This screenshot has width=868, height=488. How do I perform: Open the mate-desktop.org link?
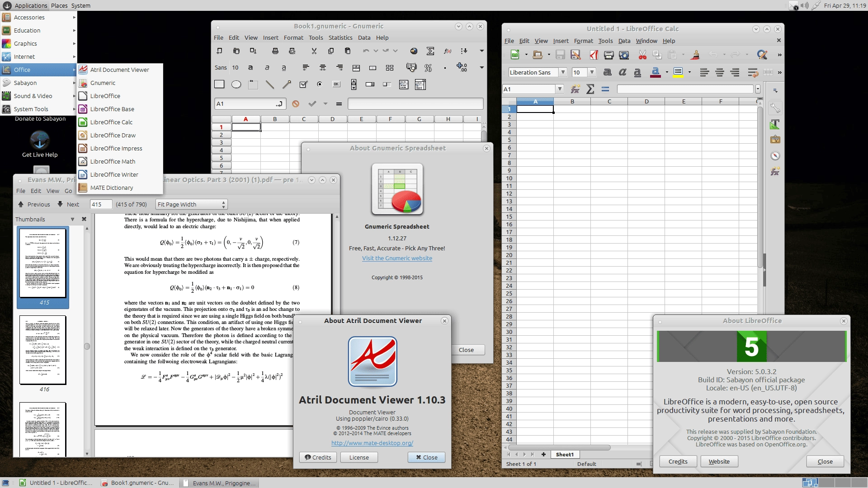372,443
